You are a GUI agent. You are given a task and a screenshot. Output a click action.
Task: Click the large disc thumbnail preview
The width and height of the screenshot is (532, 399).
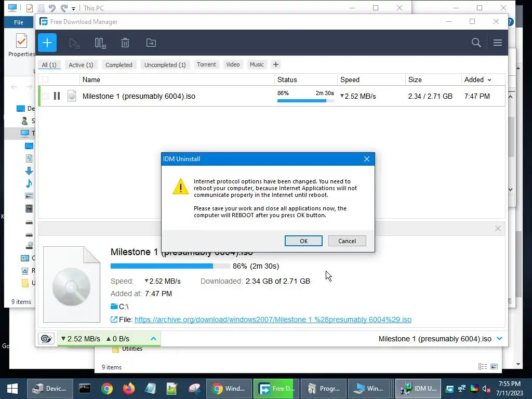coord(72,284)
